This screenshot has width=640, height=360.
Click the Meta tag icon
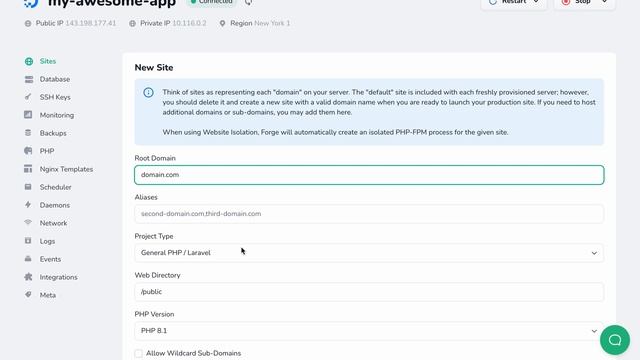(x=28, y=294)
